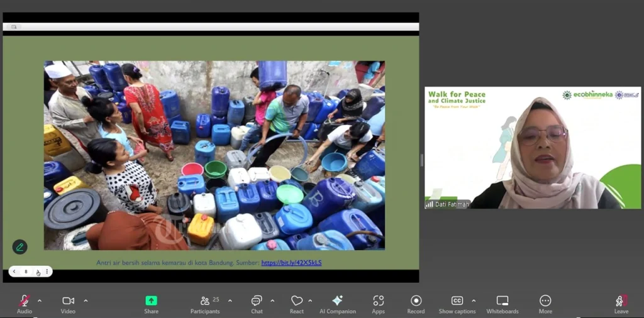
Task: Click the Leave meeting button
Action: 621,302
